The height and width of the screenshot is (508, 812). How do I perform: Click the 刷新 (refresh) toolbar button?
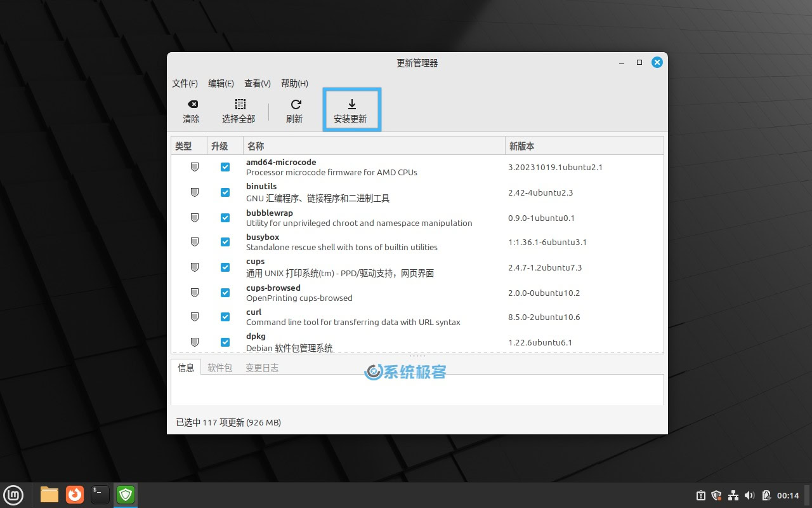294,111
